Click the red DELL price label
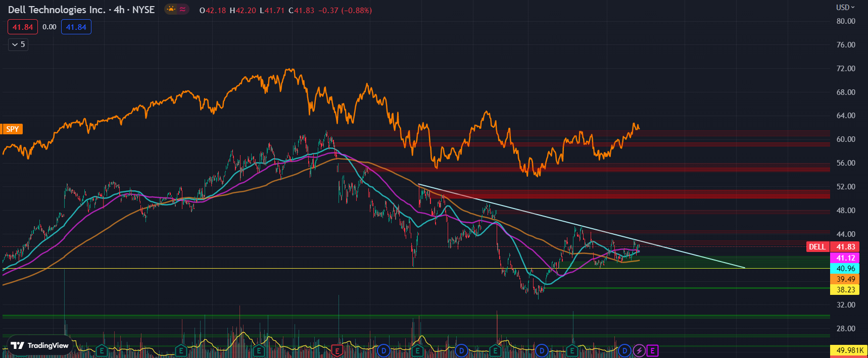Image resolution: width=868 pixels, height=358 pixels. (x=817, y=247)
